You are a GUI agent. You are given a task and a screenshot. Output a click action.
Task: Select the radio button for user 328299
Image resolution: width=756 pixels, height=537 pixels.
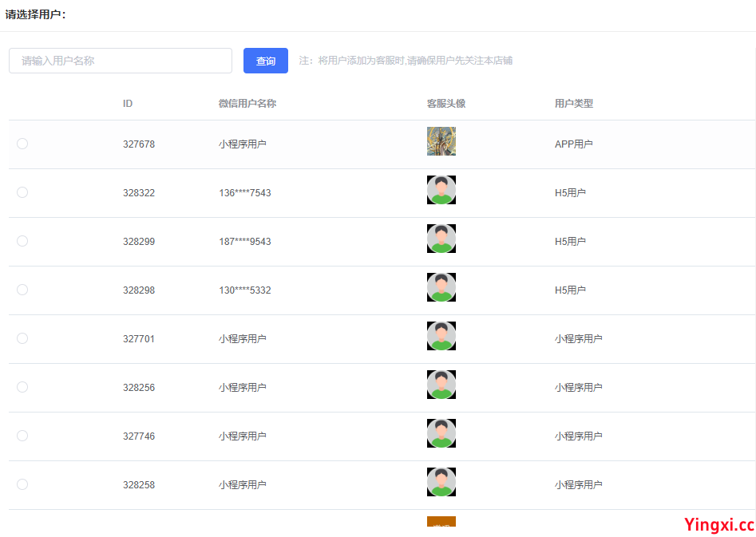coord(22,241)
